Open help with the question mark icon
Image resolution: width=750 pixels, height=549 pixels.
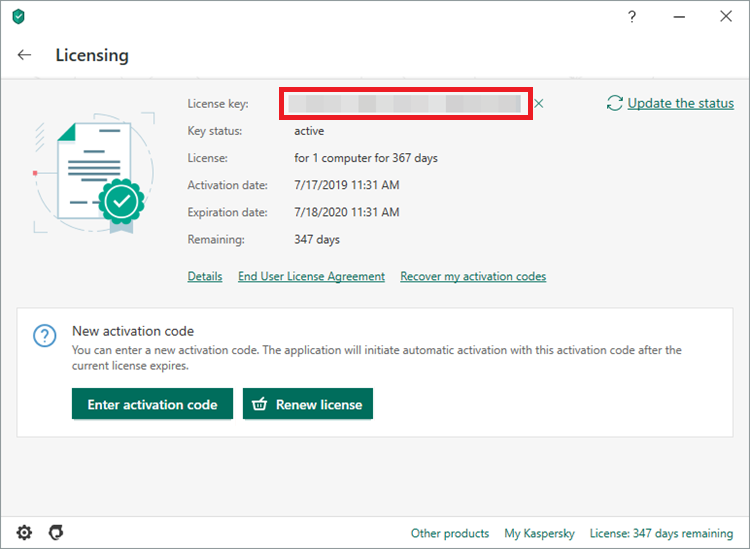(x=632, y=17)
